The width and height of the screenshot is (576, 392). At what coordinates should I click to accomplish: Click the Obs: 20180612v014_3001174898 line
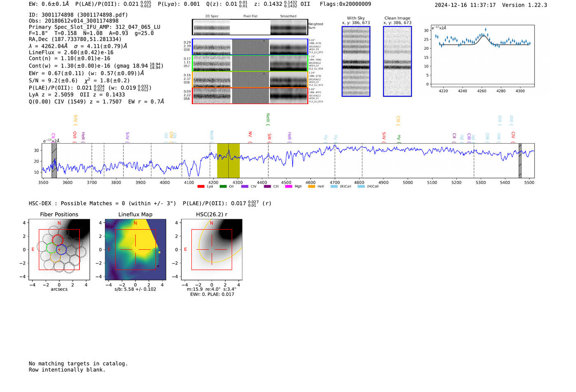74,21
